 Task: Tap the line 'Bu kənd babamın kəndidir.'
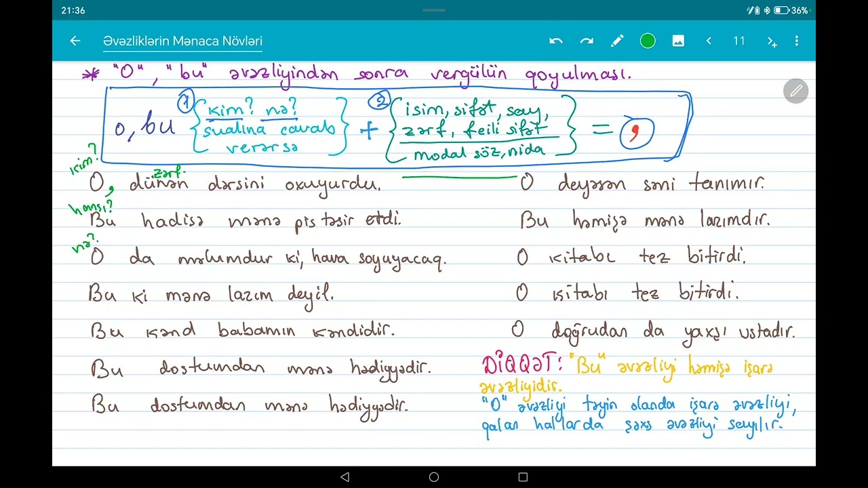[242, 331]
